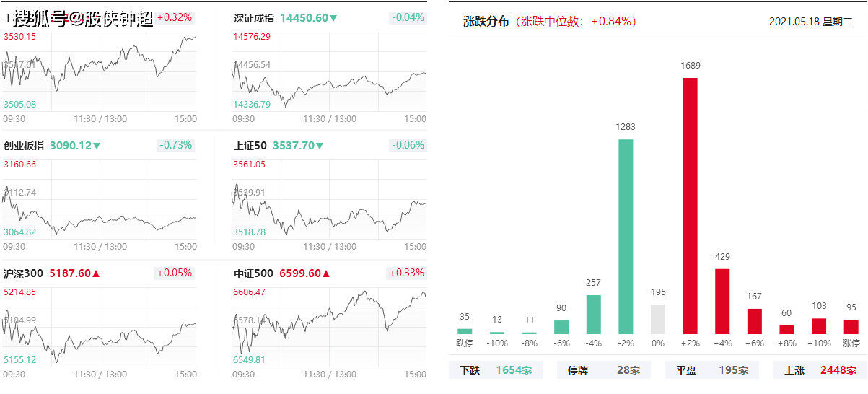Click the -0.04% badge for 深证成指
Image resolution: width=868 pixels, height=394 pixels.
[408, 17]
